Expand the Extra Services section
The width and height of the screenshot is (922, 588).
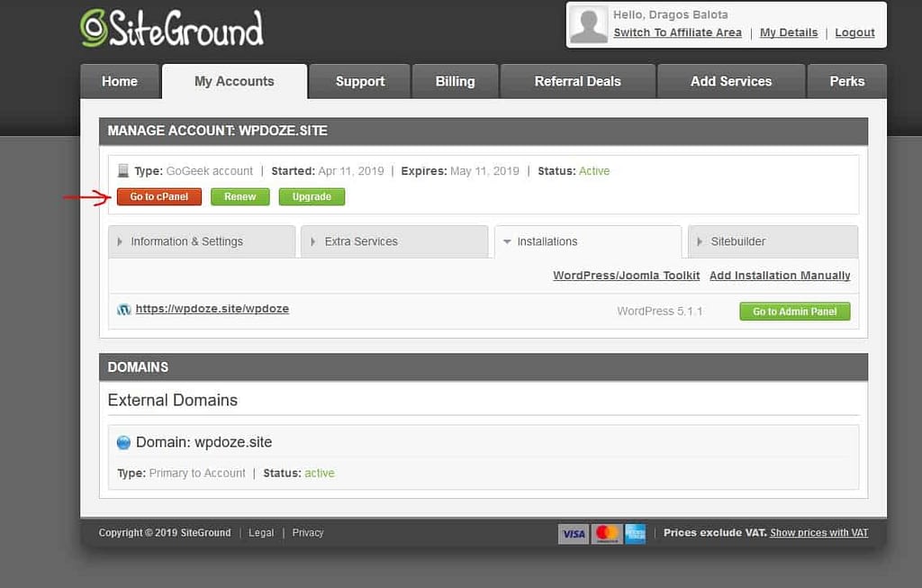[x=394, y=241]
